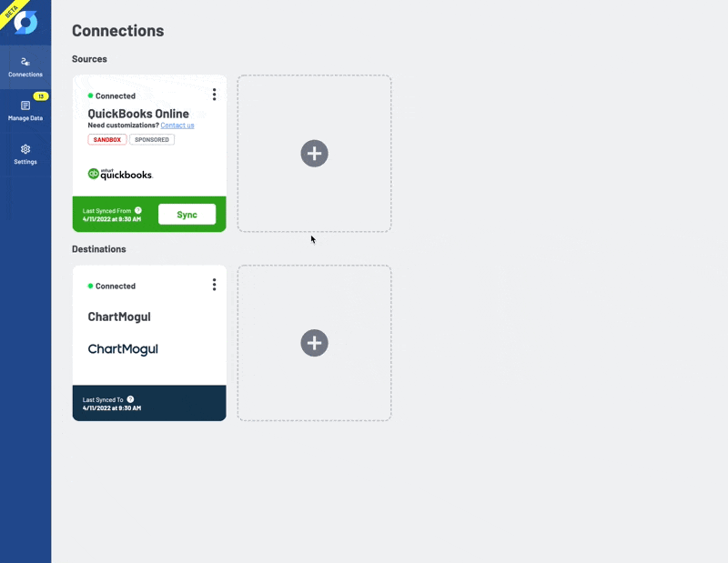The image size is (728, 563).
Task: Click the QuickBooks Online card title
Action: click(x=138, y=114)
